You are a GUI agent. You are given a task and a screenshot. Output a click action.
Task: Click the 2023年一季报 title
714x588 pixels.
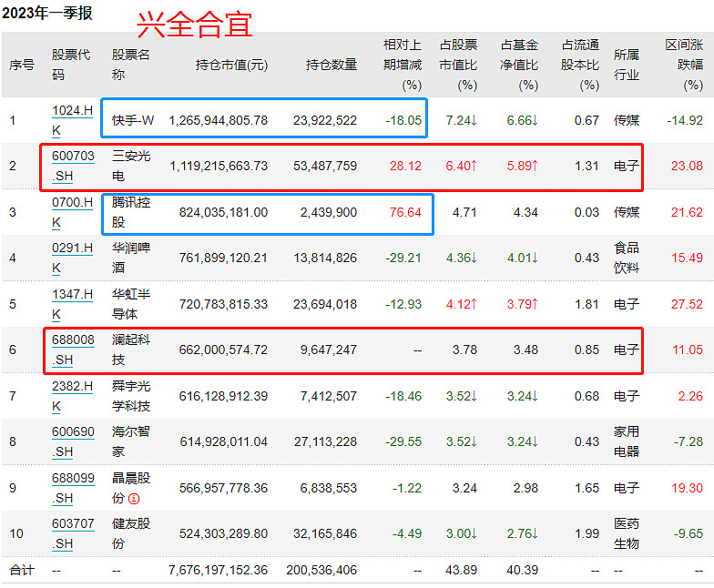(x=47, y=13)
